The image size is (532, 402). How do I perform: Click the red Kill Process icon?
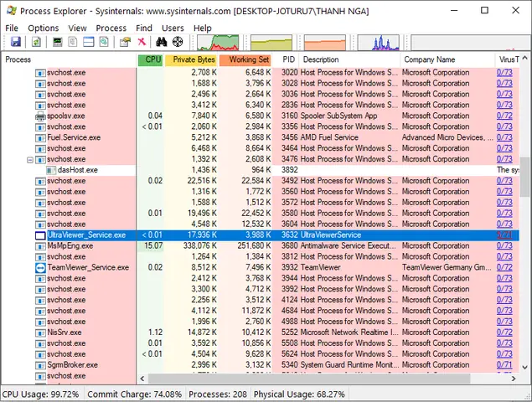tap(142, 42)
